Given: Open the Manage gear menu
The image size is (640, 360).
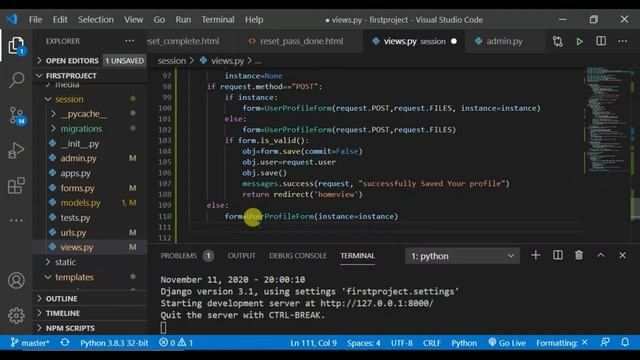Looking at the screenshot, I should [x=16, y=315].
